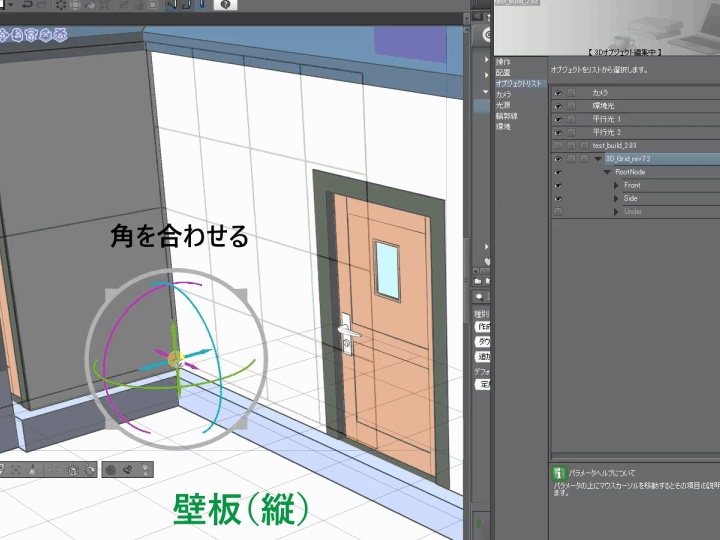The image size is (720, 540).
Task: Click the Undo arrow in command bar
Action: 27,5
